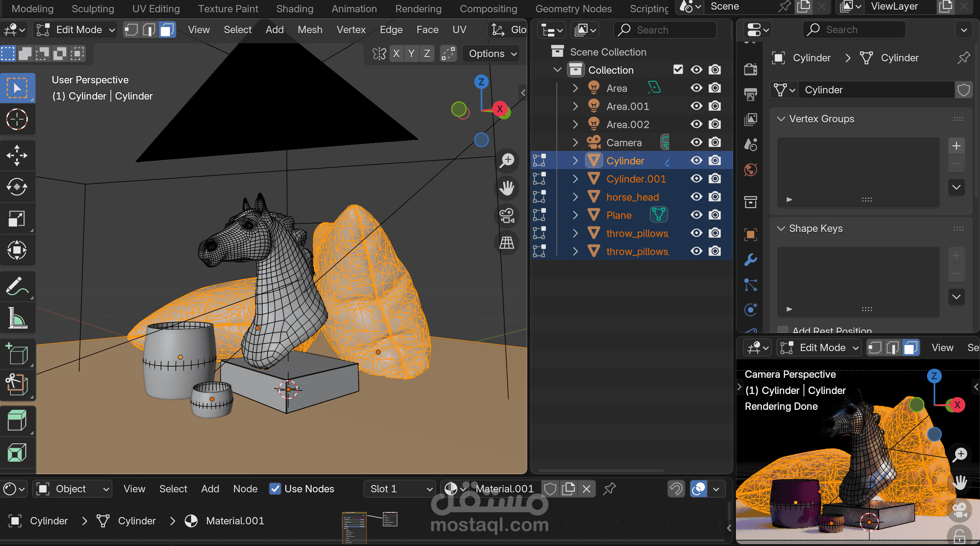
Task: Hide horse_head in the viewport
Action: pos(696,197)
